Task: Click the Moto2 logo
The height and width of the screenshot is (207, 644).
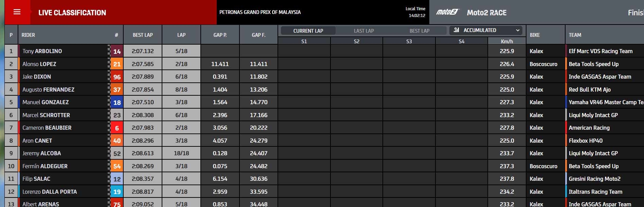Action: tap(447, 13)
